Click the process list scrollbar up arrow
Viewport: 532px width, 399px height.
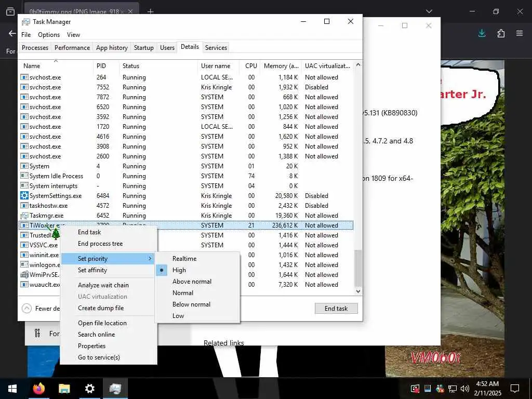[358, 65]
